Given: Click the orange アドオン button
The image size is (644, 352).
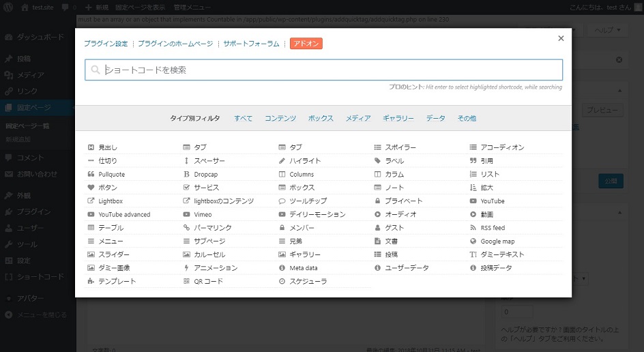Looking at the screenshot, I should point(306,44).
